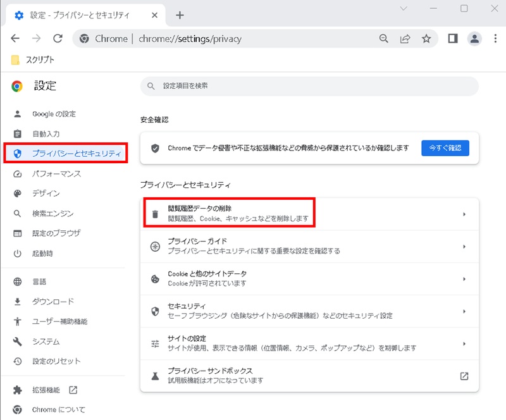Open the スクリプト bookmark
The height and width of the screenshot is (420, 506).
point(30,59)
